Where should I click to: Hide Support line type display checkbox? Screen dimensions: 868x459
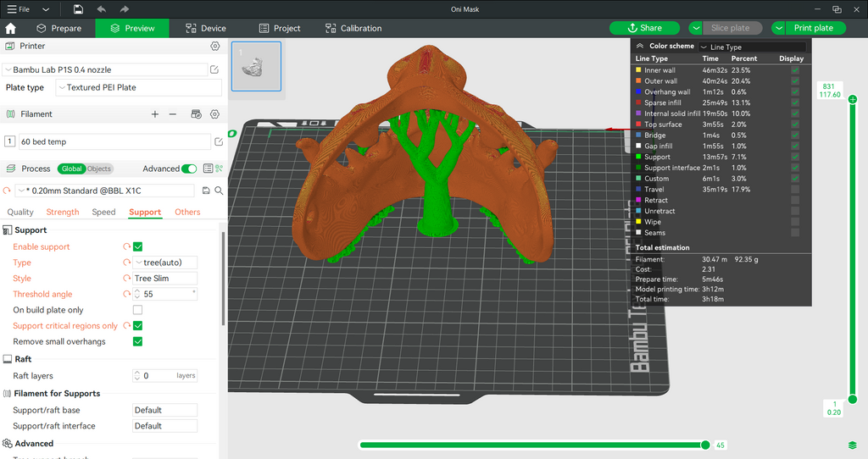click(795, 157)
